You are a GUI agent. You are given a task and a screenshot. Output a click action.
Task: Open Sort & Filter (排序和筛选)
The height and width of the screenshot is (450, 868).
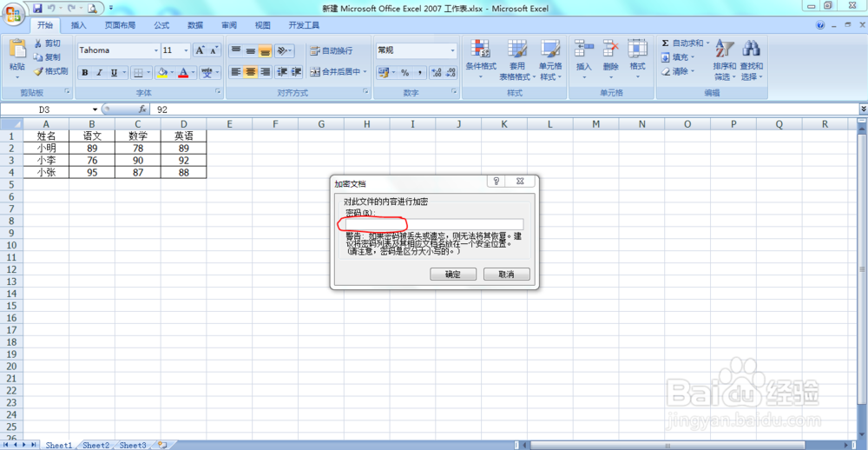tap(725, 59)
